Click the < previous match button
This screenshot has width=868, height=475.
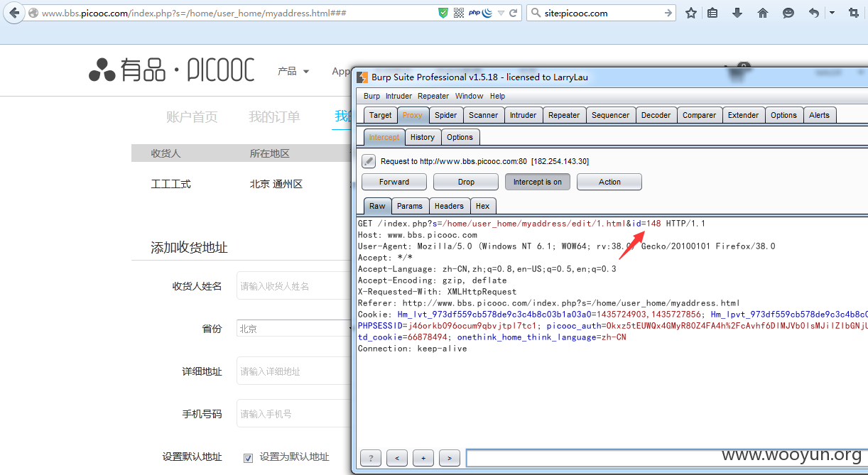point(397,458)
